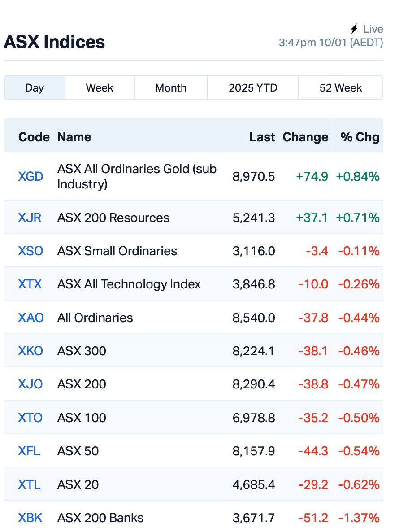Visit the XBK index link
The image size is (399, 532).
30,518
